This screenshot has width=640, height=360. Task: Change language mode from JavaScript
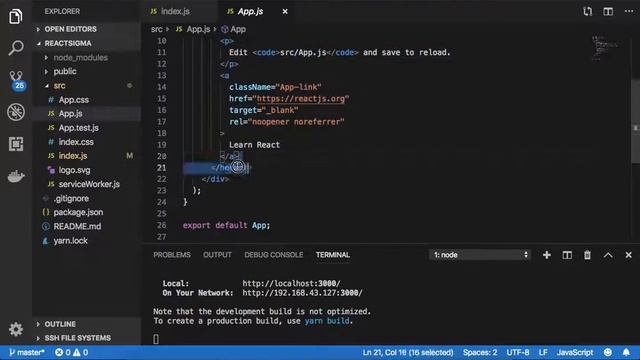575,352
